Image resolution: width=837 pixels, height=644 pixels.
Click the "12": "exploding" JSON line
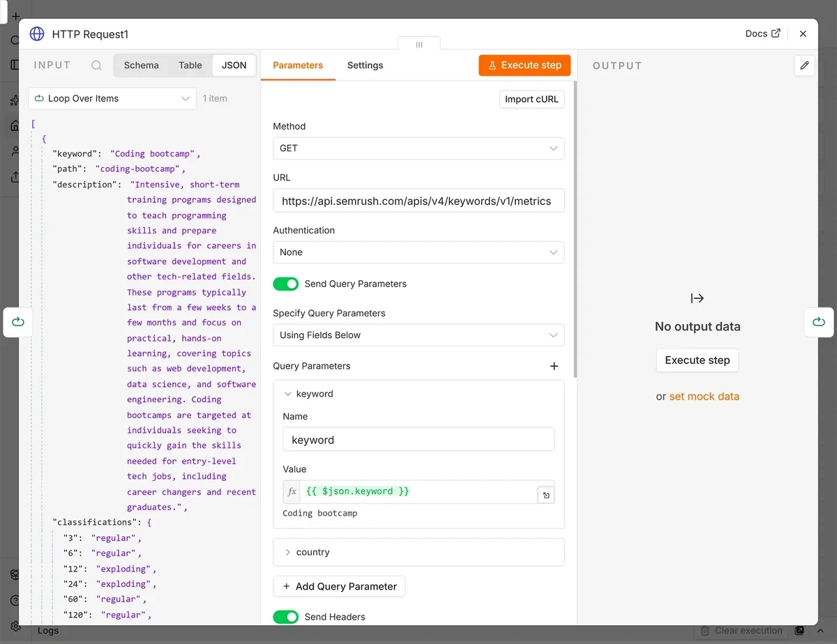coord(110,569)
